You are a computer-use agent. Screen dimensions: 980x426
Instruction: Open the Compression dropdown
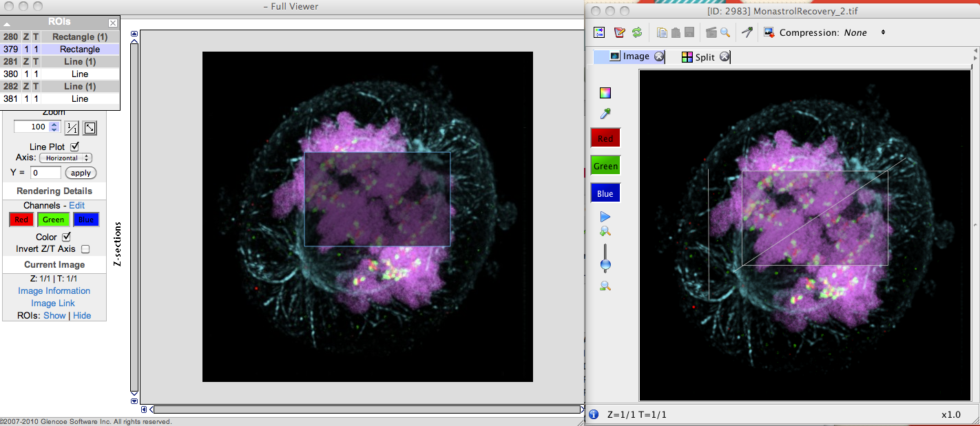pos(861,32)
